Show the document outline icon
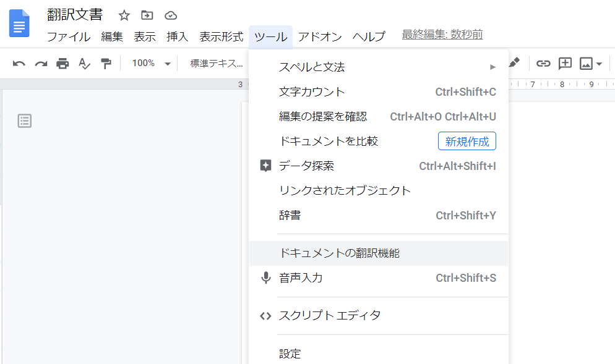The width and height of the screenshot is (615, 364). point(25,121)
